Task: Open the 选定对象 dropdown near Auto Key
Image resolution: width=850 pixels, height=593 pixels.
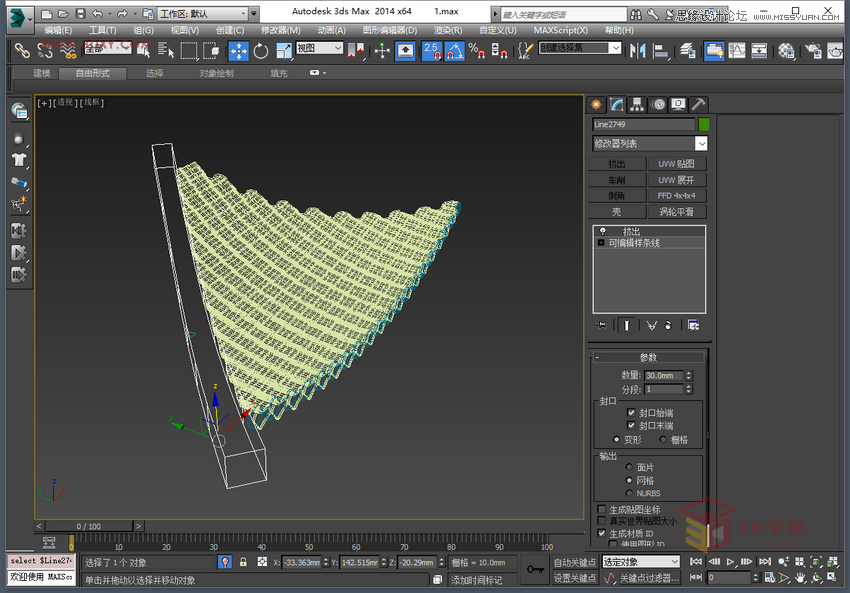Action: pyautogui.click(x=640, y=562)
